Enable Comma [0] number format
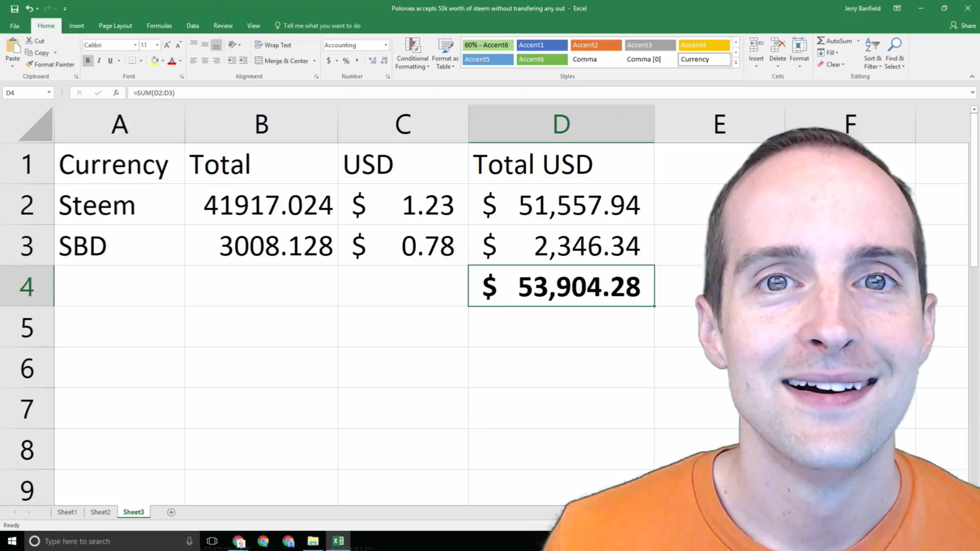The height and width of the screenshot is (551, 980). [x=644, y=59]
